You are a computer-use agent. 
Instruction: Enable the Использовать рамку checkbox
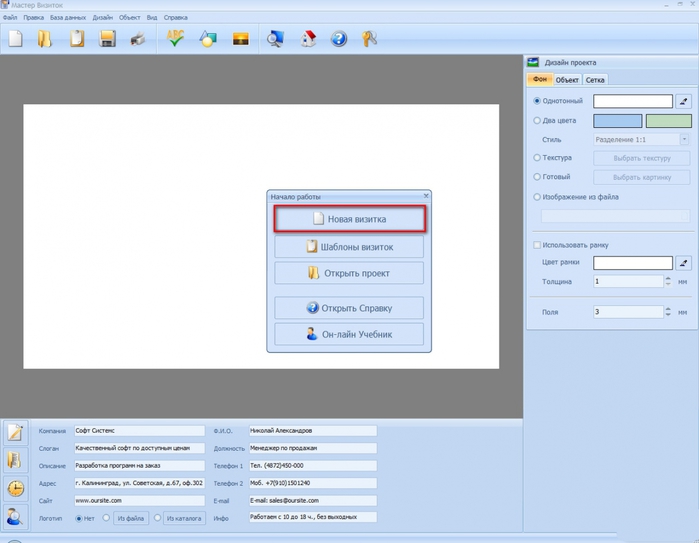tap(537, 245)
